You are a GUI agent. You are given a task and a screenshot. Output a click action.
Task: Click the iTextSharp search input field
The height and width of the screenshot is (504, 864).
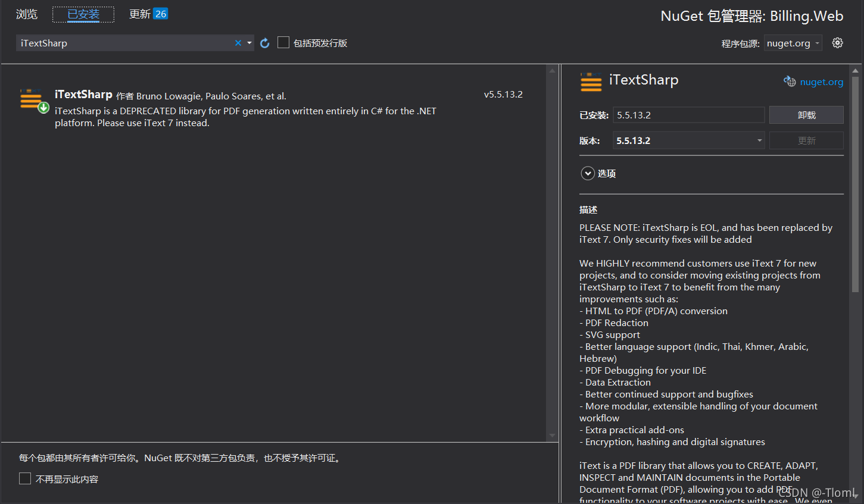tap(125, 43)
